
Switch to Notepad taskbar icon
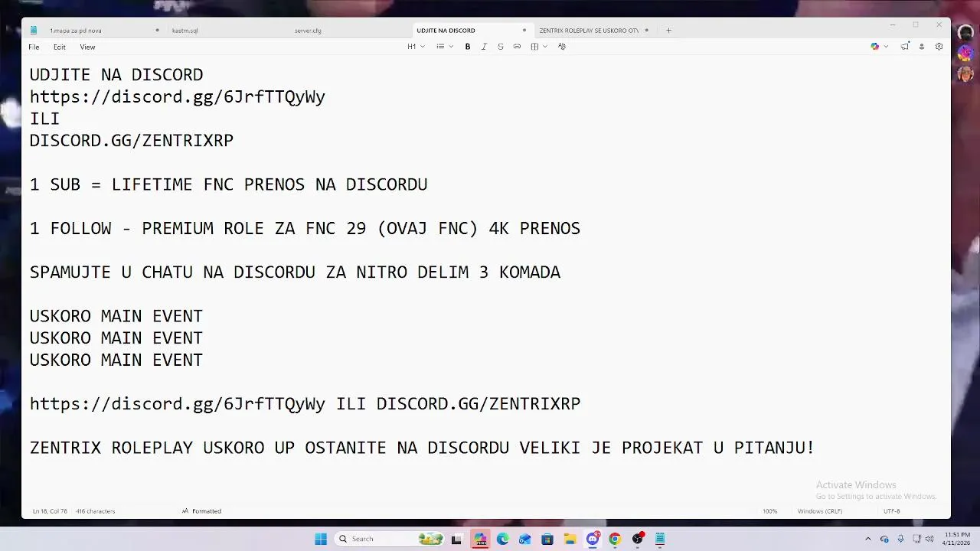[660, 539]
